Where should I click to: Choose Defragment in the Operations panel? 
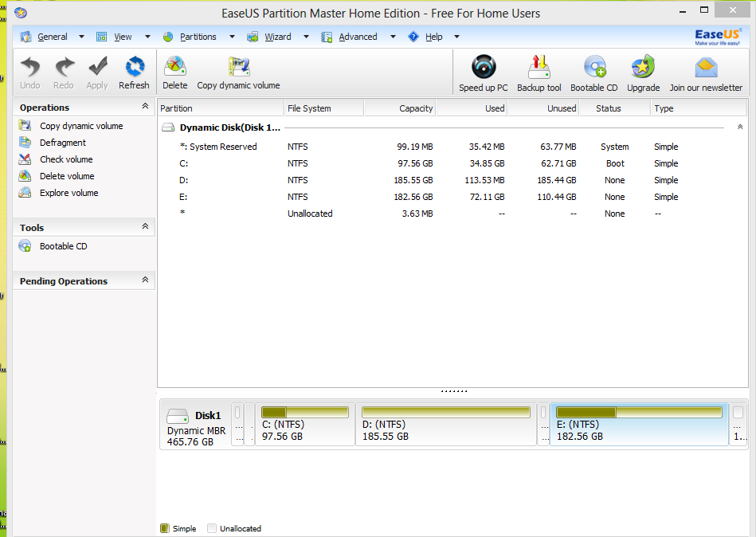63,143
